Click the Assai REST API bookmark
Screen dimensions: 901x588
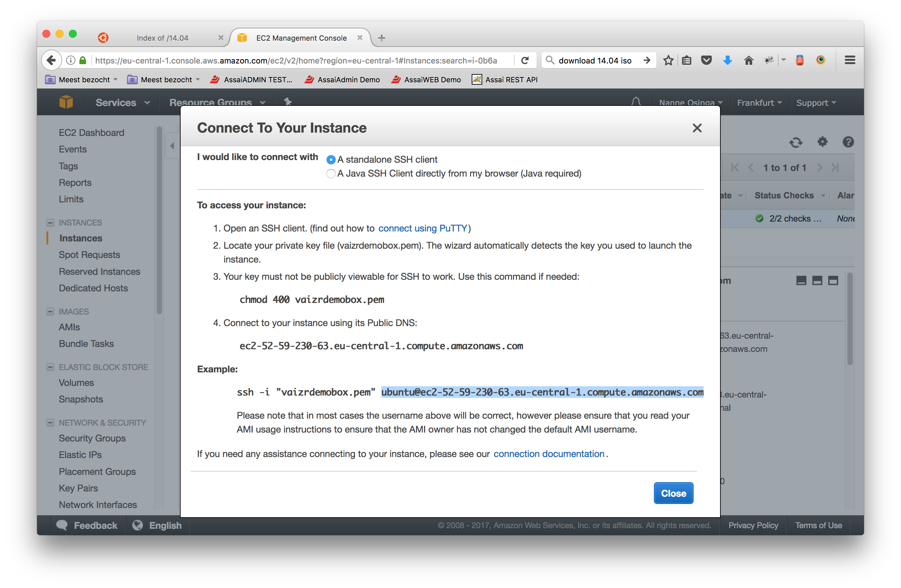pos(505,79)
